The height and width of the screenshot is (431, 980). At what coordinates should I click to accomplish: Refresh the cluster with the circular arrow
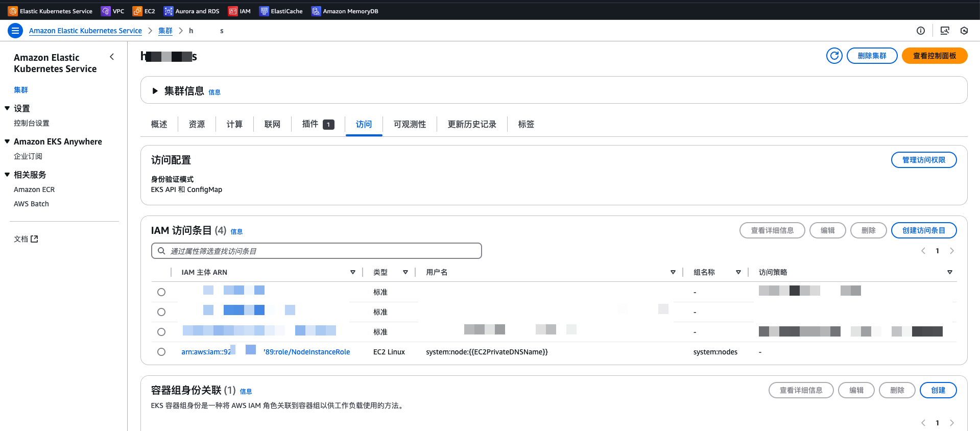[x=834, y=56]
